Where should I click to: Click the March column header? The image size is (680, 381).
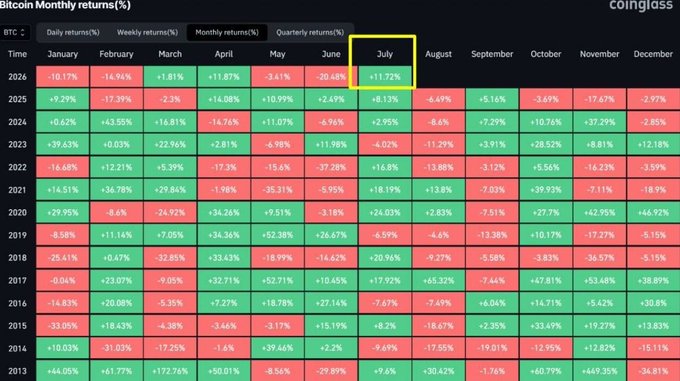click(x=170, y=54)
